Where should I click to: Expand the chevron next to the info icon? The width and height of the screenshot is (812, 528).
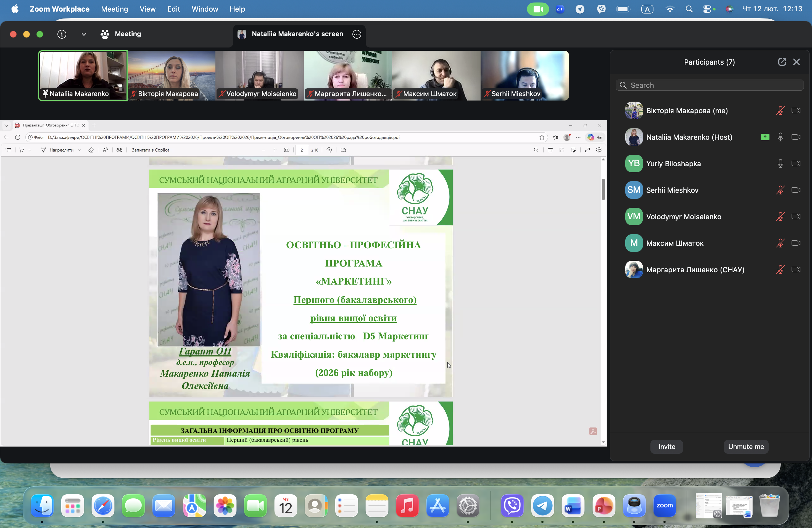tap(84, 34)
